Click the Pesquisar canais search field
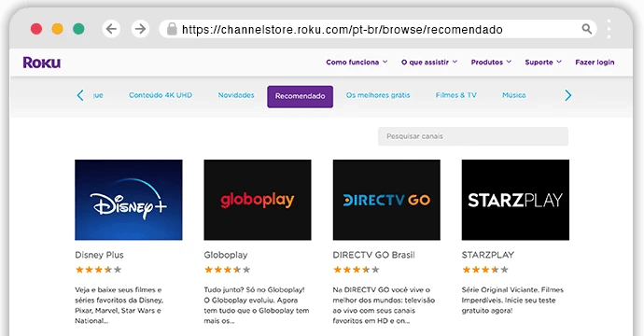This screenshot has height=336, width=644. pyautogui.click(x=473, y=136)
